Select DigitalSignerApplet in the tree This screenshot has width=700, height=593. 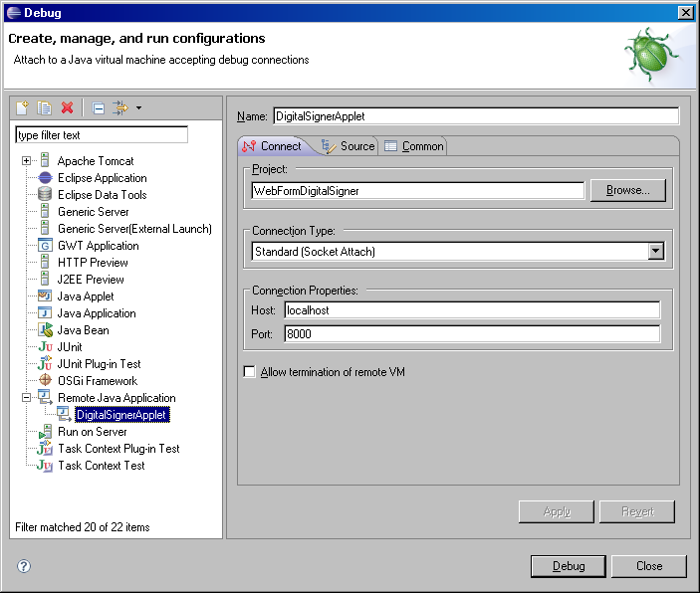(x=121, y=415)
